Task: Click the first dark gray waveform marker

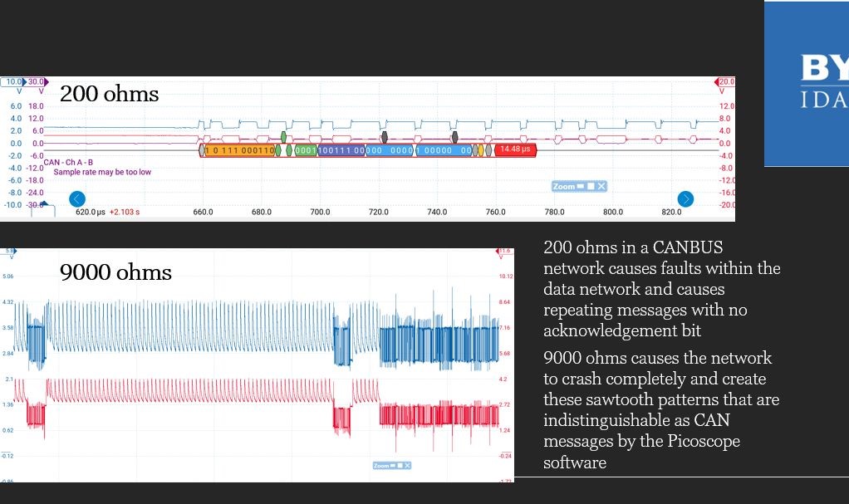Action: click(384, 135)
